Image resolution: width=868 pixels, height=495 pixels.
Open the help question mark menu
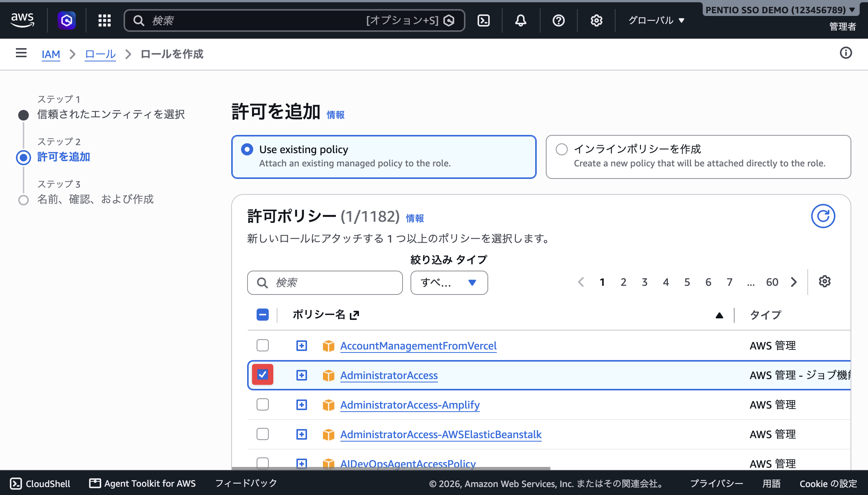559,20
